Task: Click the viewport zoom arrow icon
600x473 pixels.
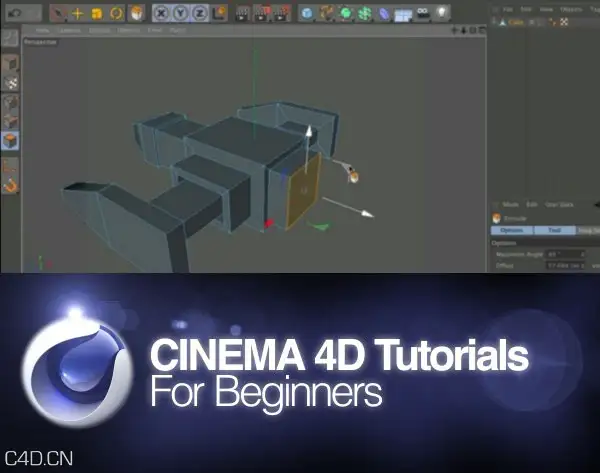Action: point(464,30)
